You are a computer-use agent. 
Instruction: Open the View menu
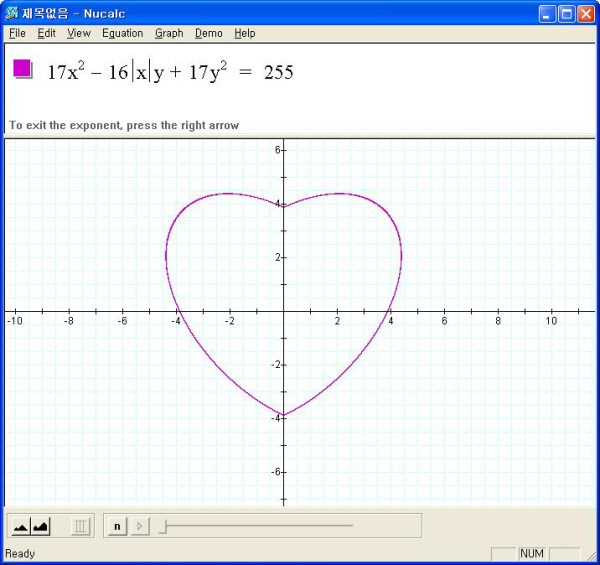79,33
